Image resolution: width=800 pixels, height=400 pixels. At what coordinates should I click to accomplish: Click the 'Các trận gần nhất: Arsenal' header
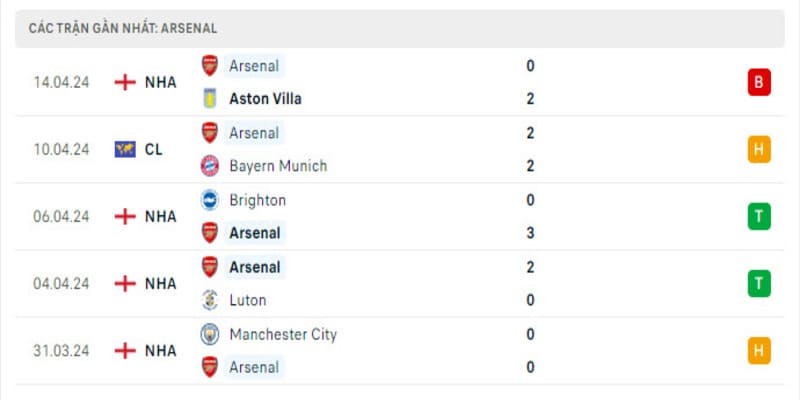pyautogui.click(x=123, y=29)
